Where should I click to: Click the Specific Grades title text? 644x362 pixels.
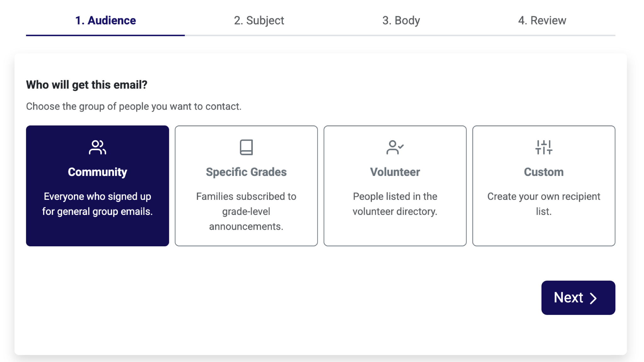coord(246,172)
